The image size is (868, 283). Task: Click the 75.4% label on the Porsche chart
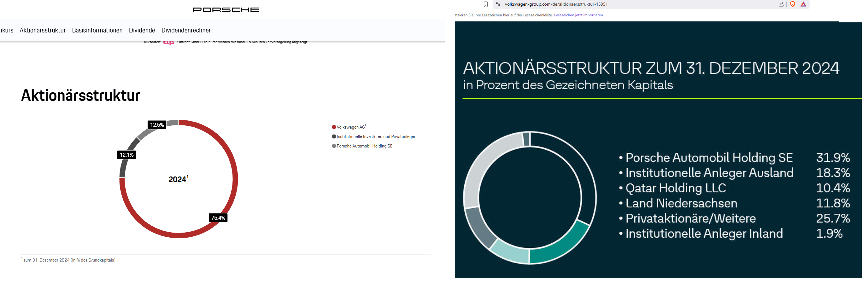pyautogui.click(x=218, y=218)
